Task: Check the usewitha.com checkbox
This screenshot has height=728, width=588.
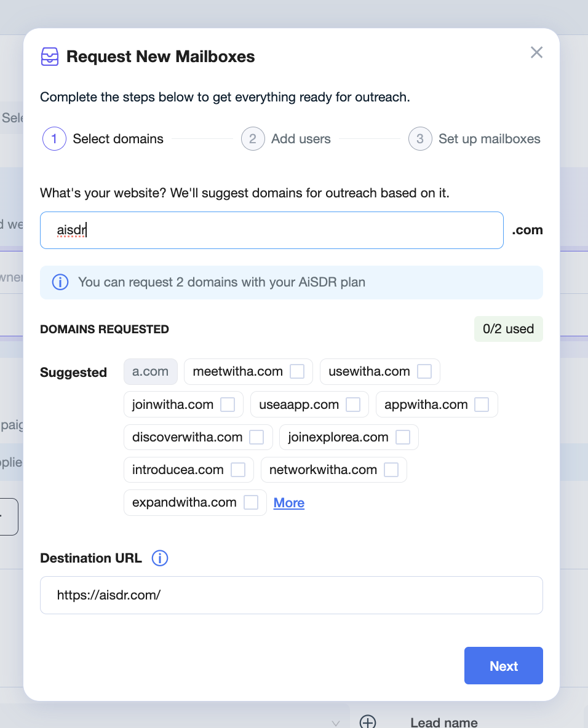Action: click(424, 371)
